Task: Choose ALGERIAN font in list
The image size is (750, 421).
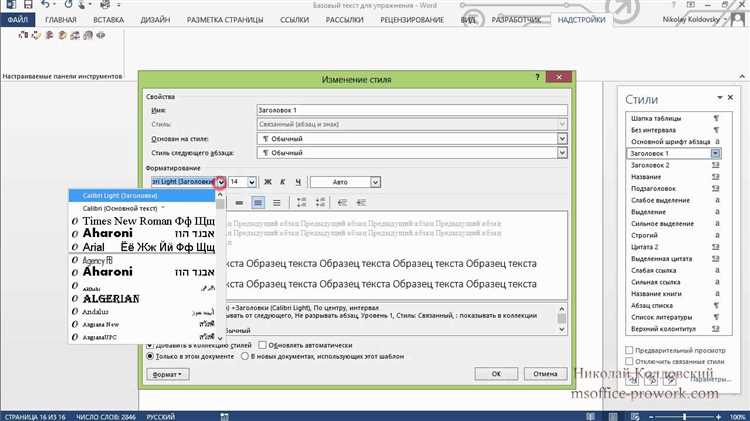Action: point(143,299)
